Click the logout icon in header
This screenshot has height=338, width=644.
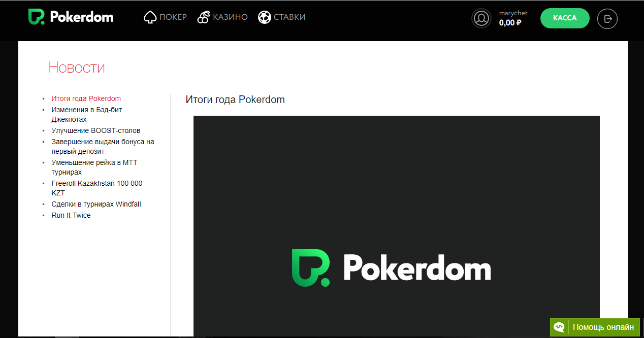pos(607,19)
